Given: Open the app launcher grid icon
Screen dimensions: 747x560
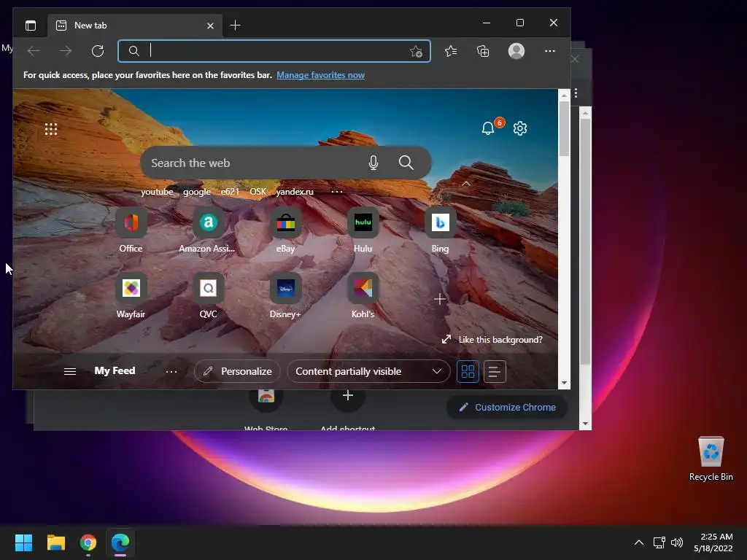Looking at the screenshot, I should coord(51,129).
